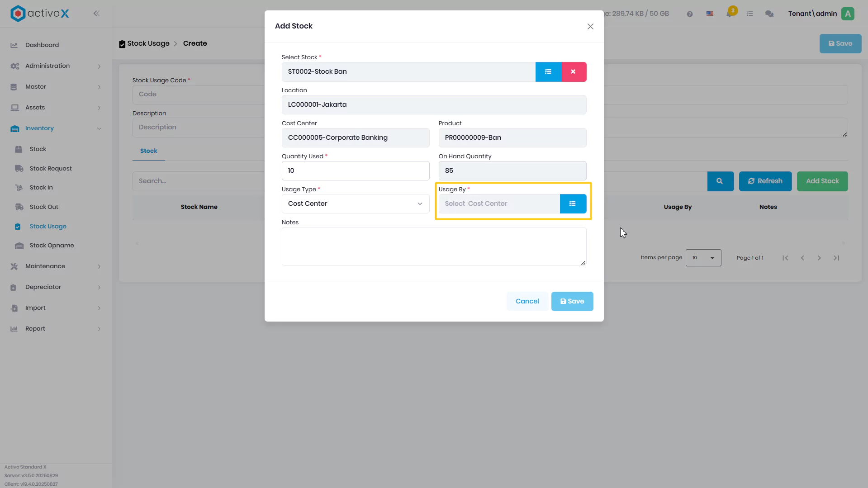Save the stock in dialog
Image resolution: width=868 pixels, height=488 pixels.
coord(572,301)
